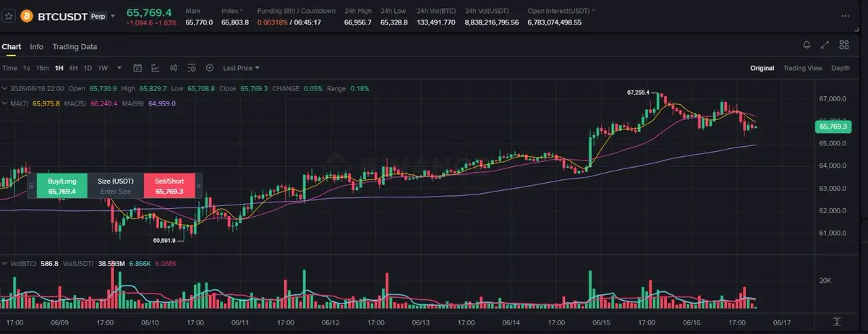The image size is (868, 334).
Task: Click the Vol(USDT) value 38.593M
Action: coord(112,262)
